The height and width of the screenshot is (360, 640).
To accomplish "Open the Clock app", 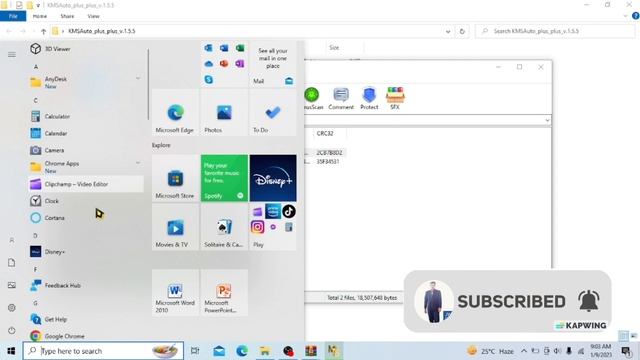I will coord(86,201).
